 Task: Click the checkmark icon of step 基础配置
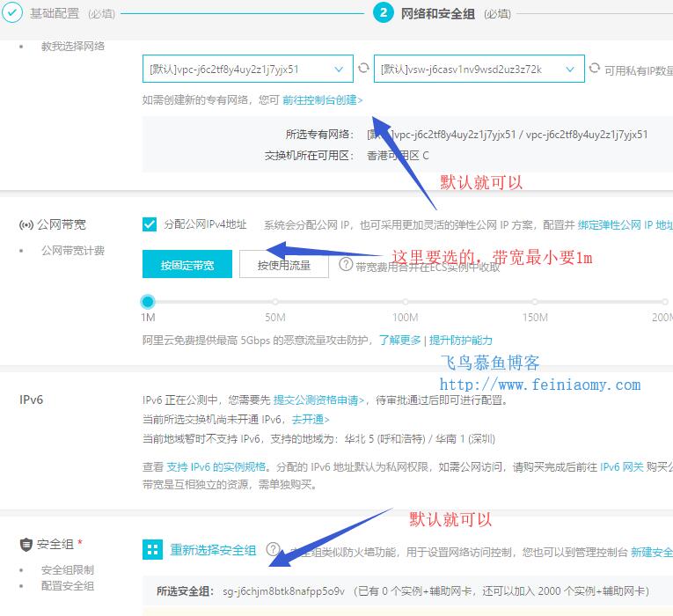pos(13,12)
